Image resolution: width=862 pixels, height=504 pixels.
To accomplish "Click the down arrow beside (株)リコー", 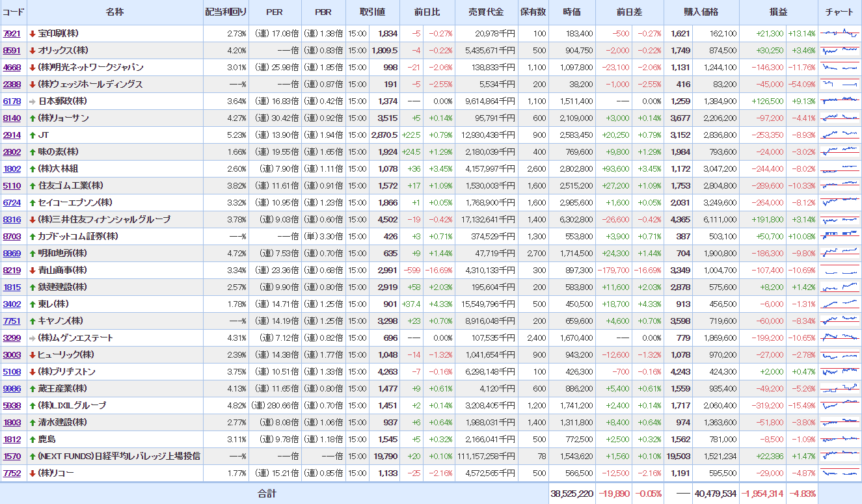I will (x=33, y=473).
